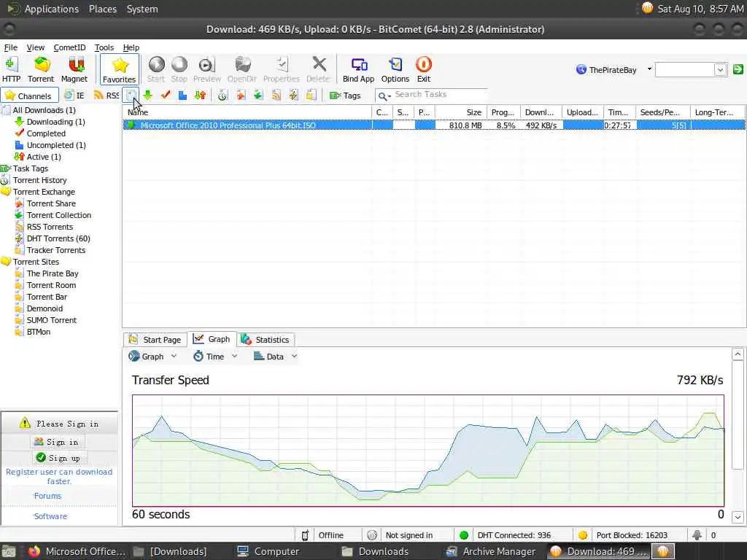Click the HTTP download toolbar icon
Viewport: 747px width, 560px height.
point(11,69)
